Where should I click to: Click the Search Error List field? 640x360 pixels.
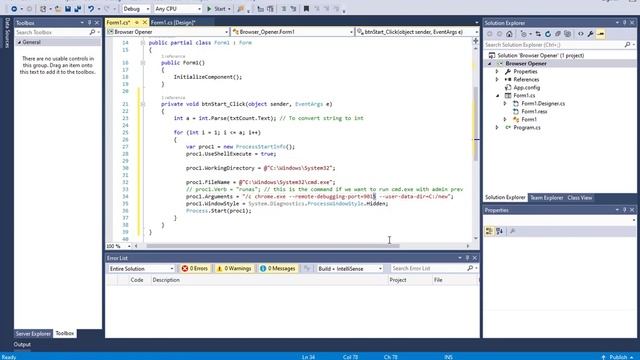coord(428,268)
